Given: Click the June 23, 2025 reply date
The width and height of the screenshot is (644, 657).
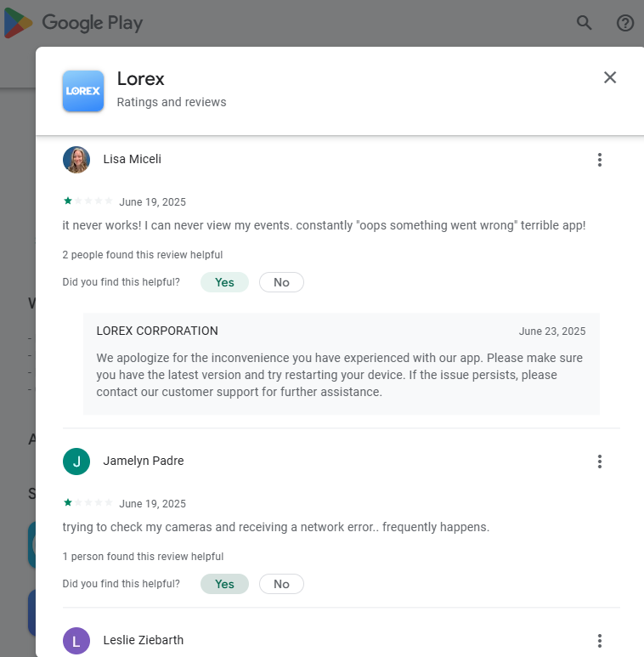Looking at the screenshot, I should pos(552,331).
